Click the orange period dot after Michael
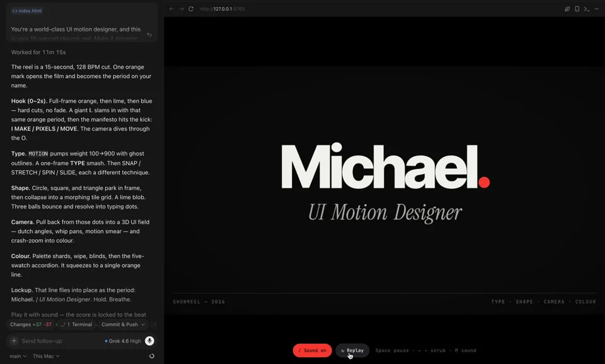This screenshot has height=364, width=605. (484, 182)
